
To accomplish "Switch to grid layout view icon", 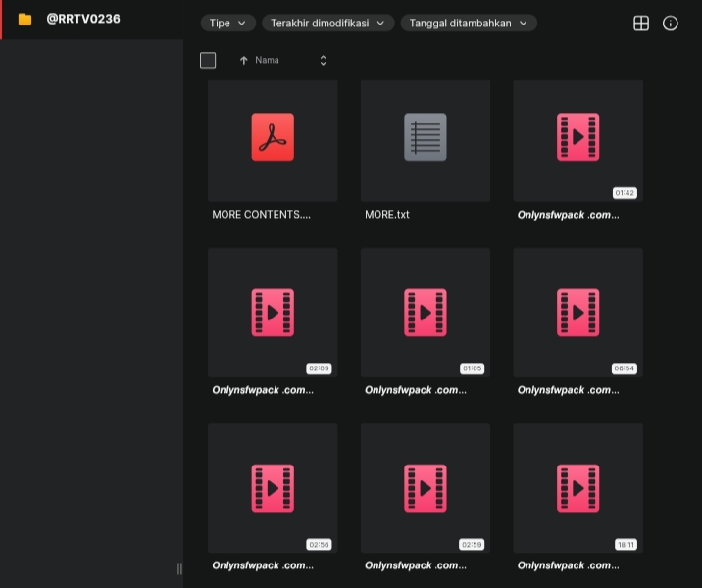I will pyautogui.click(x=641, y=24).
